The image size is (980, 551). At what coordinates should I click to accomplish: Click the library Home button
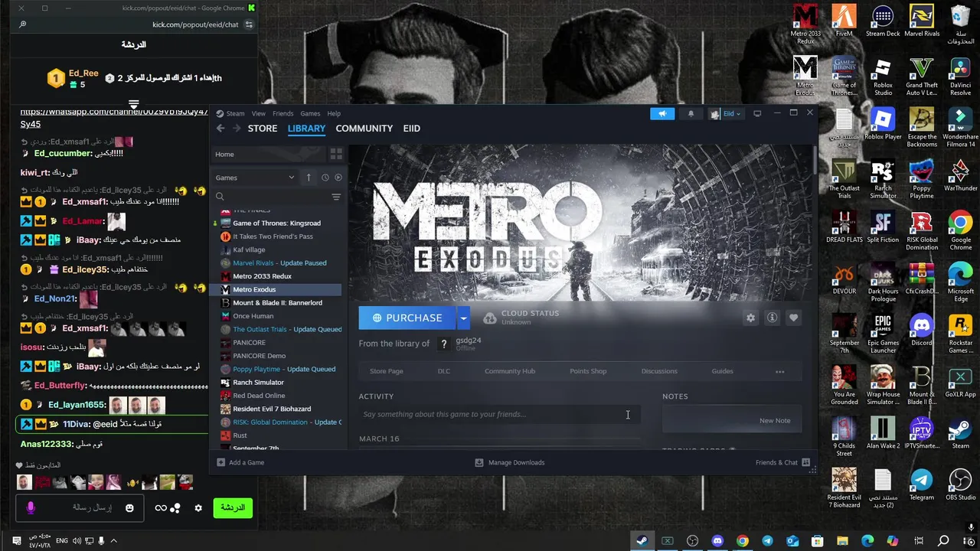click(267, 154)
